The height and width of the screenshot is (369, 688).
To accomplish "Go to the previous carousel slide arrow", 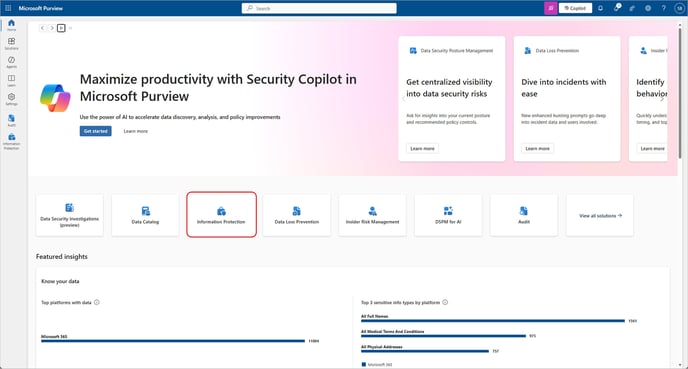I will click(x=43, y=28).
